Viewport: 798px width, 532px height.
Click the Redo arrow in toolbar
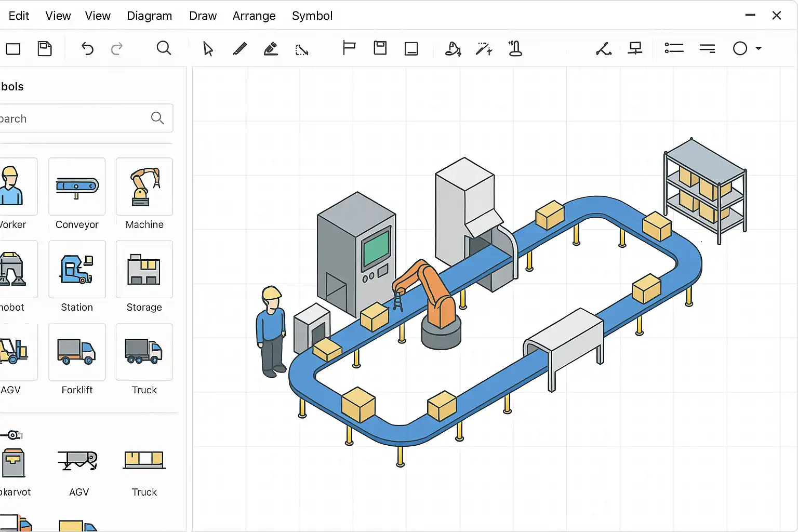117,49
